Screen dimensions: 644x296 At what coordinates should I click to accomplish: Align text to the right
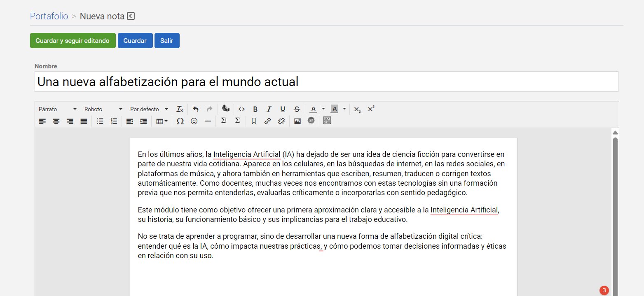click(70, 121)
